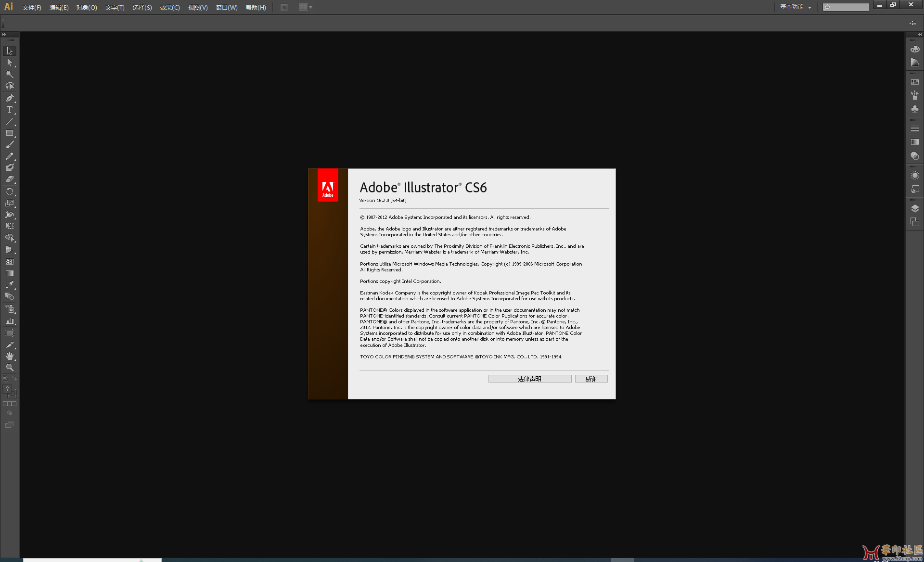This screenshot has width=924, height=562.
Task: Select the Zoom tool
Action: (x=9, y=368)
